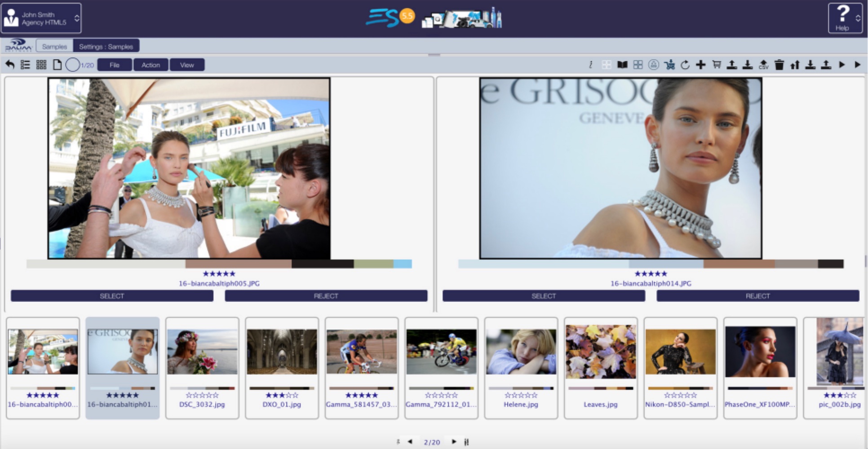Click the empty shopping cart icon

[x=717, y=65]
